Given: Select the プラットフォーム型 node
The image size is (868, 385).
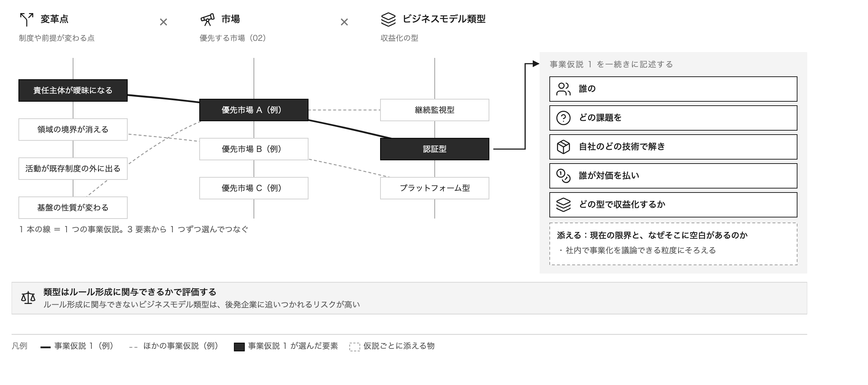Looking at the screenshot, I should pyautogui.click(x=435, y=188).
